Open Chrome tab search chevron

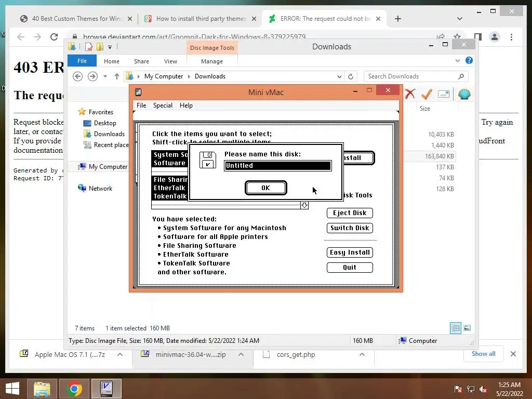(x=460, y=19)
